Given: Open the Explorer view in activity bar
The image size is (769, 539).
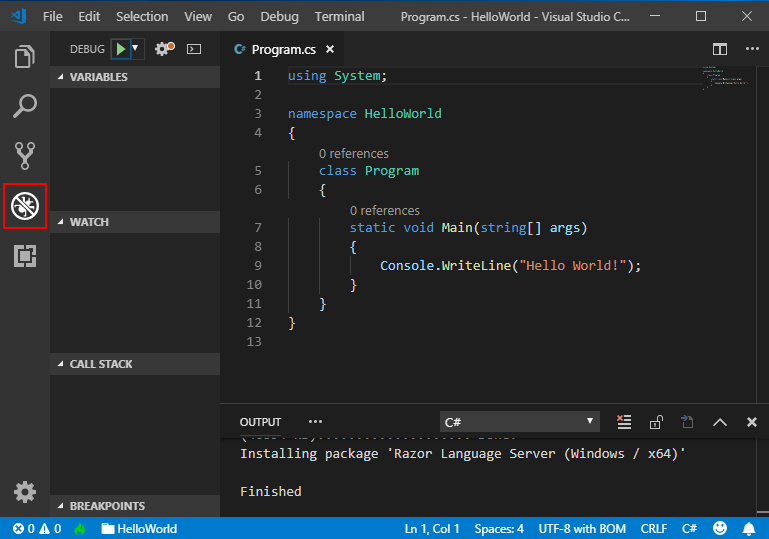Looking at the screenshot, I should click(24, 56).
